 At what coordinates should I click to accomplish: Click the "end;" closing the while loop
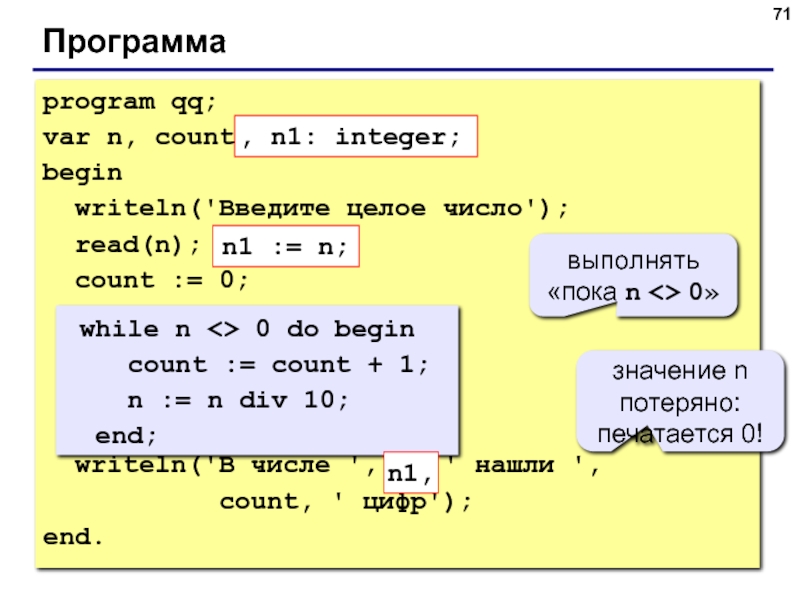pyautogui.click(x=126, y=436)
